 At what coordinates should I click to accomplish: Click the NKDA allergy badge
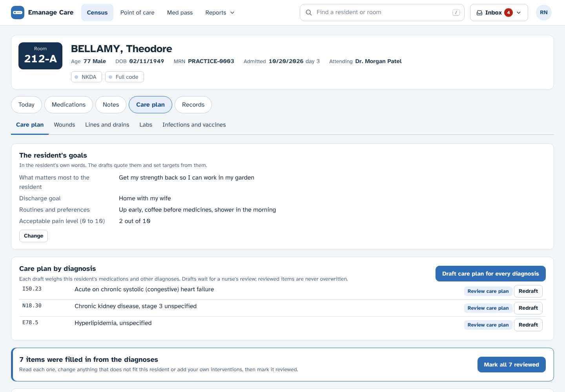tap(87, 77)
